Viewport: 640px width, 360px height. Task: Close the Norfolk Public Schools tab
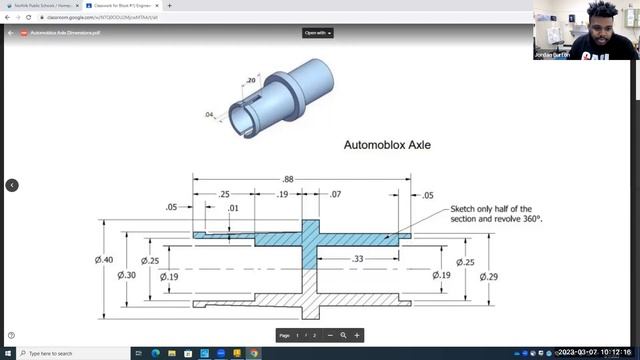77,6
